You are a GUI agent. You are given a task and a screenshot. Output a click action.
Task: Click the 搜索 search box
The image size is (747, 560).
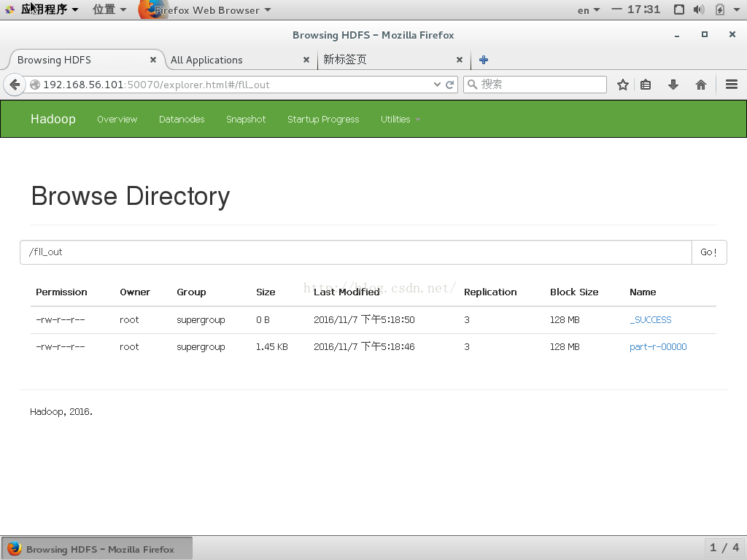535,85
